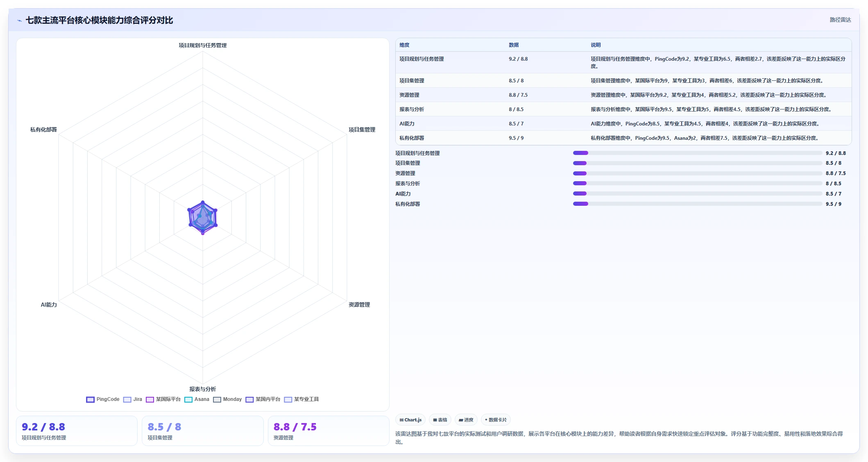The image size is (868, 462).
Task: Open the 8.8 / 7.5 资源管理 data card
Action: tap(329, 431)
